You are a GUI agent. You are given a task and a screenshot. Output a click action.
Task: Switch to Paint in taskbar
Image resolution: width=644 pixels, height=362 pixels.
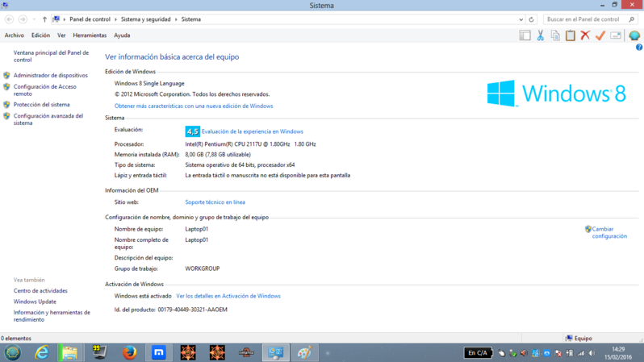click(x=305, y=352)
